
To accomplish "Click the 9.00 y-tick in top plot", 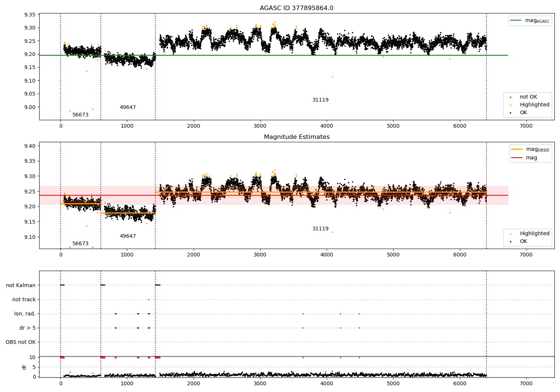I will pos(29,107).
